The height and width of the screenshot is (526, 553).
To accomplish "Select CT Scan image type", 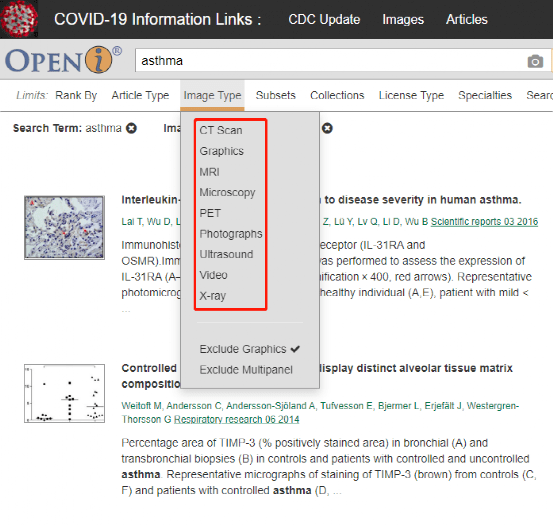I will pos(221,130).
